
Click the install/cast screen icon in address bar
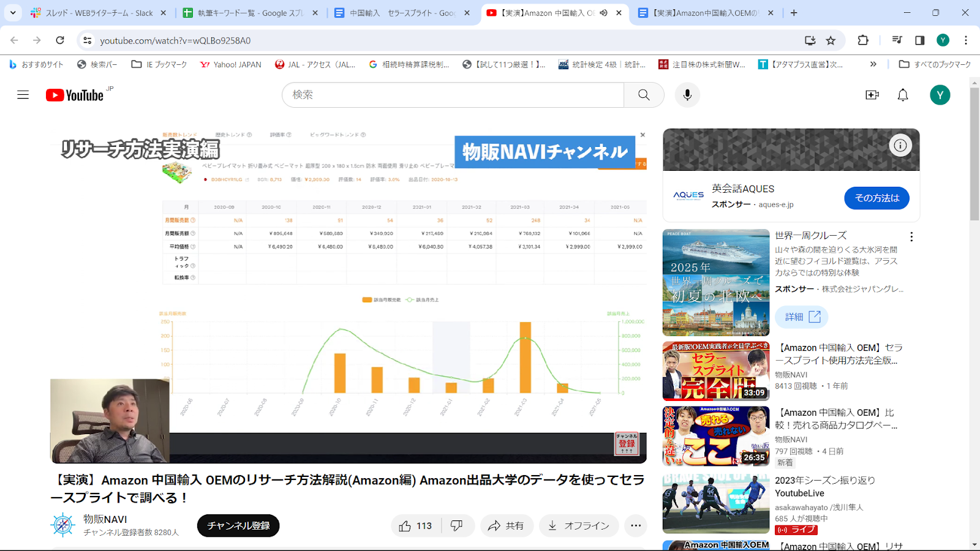pyautogui.click(x=810, y=40)
